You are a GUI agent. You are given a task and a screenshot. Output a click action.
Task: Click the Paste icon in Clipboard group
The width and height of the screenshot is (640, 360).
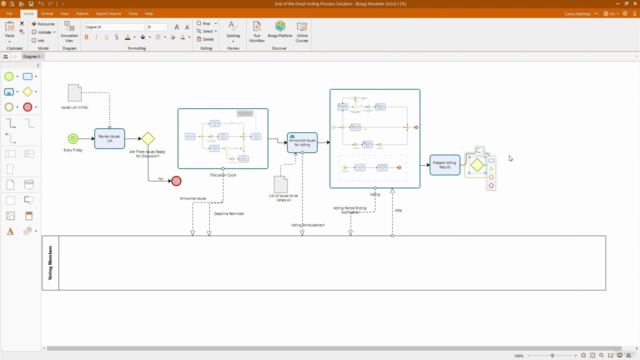coord(10,27)
